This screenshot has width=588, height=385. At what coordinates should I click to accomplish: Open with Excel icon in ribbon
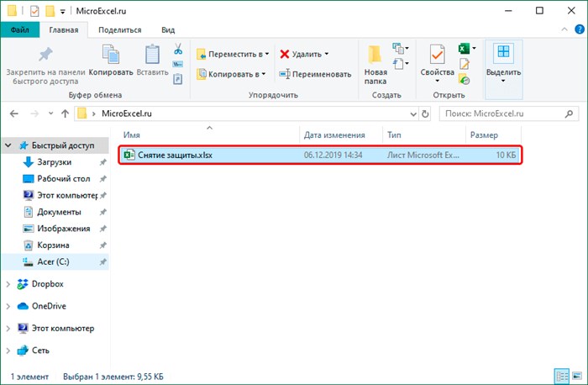click(x=464, y=49)
